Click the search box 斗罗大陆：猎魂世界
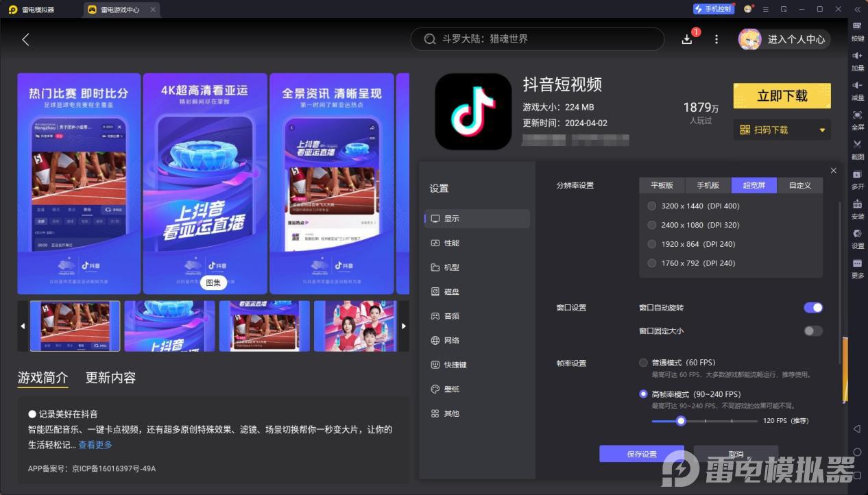 (x=538, y=39)
